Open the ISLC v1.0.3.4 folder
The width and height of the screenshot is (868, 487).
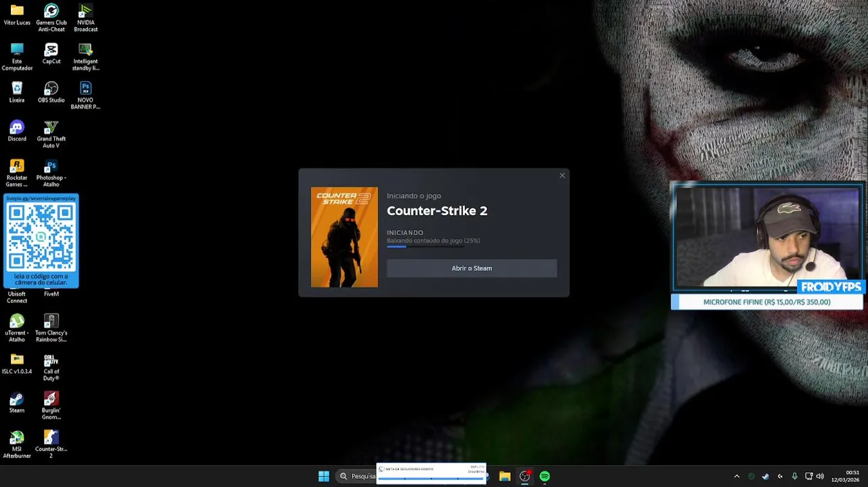(x=17, y=363)
